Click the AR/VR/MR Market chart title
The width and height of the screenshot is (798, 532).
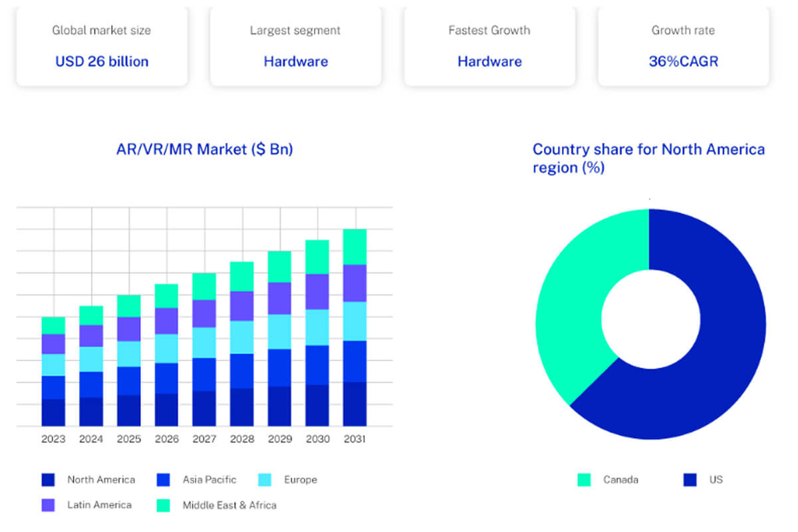(204, 149)
